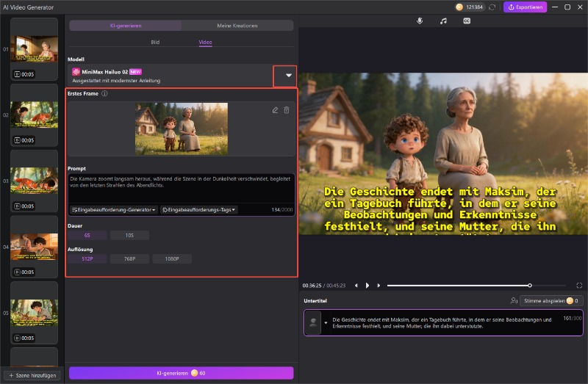Click the Szene hinzufügen button

(x=32, y=375)
